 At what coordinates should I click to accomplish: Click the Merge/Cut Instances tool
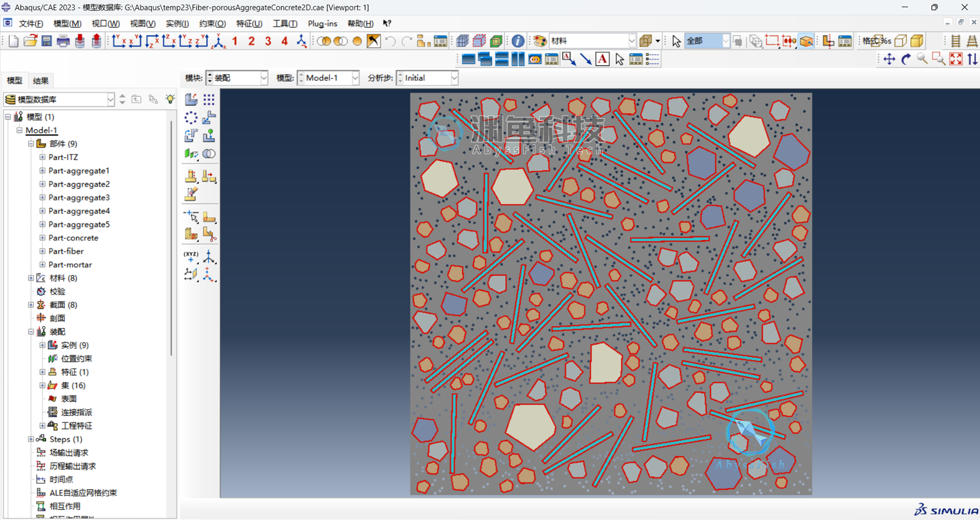point(209,154)
